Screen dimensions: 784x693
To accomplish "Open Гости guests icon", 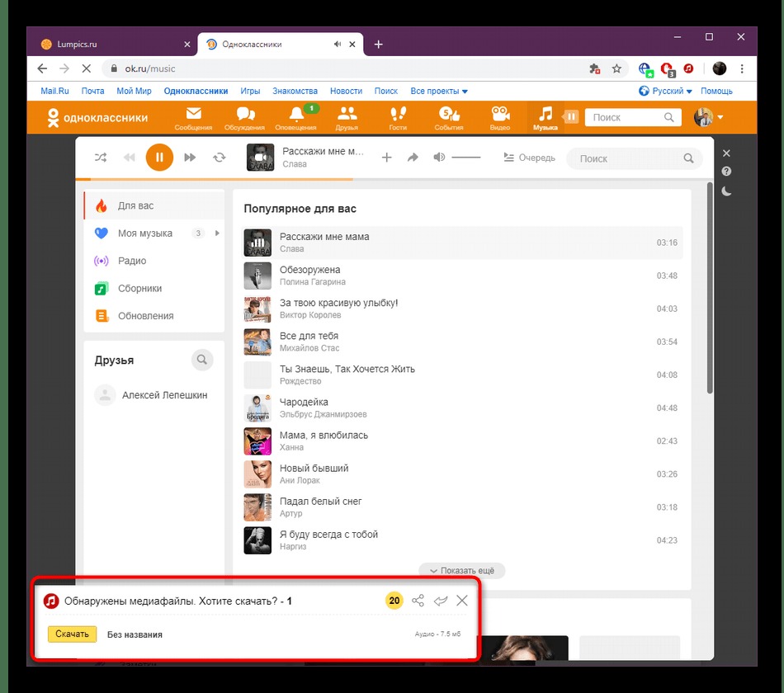I will click(x=398, y=119).
